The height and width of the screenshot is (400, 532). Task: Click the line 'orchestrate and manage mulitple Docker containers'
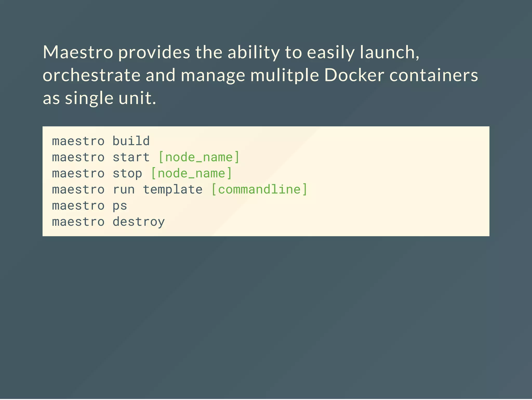[x=260, y=75]
